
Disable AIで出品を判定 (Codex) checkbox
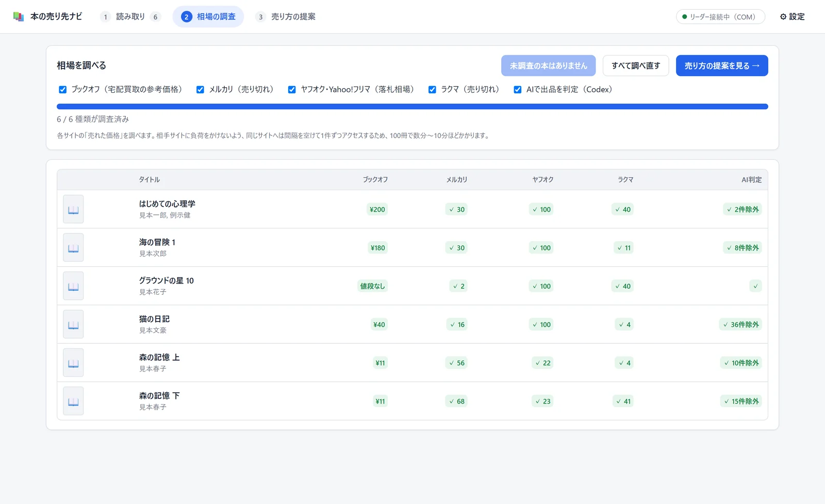[x=518, y=90]
